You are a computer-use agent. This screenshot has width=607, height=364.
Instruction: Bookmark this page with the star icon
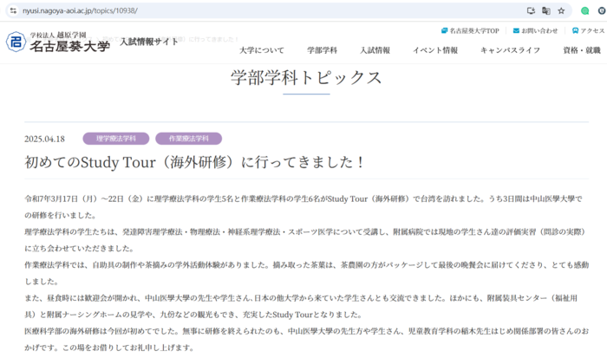[561, 10]
